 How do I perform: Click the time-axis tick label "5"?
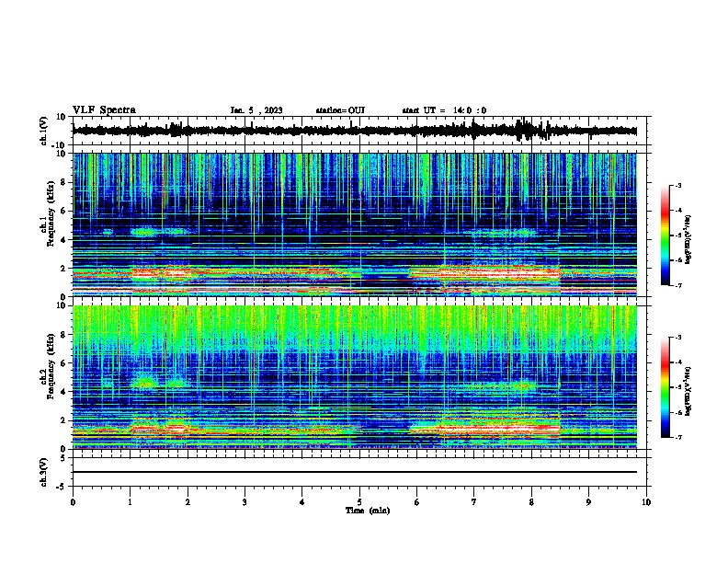pyautogui.click(x=359, y=502)
